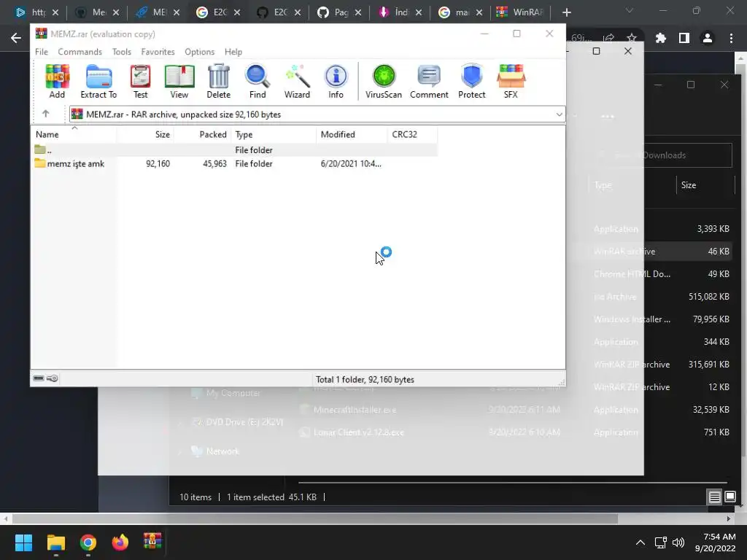Viewport: 747px width, 560px height.
Task: Click the share page icon in Chrome
Action: [608, 38]
